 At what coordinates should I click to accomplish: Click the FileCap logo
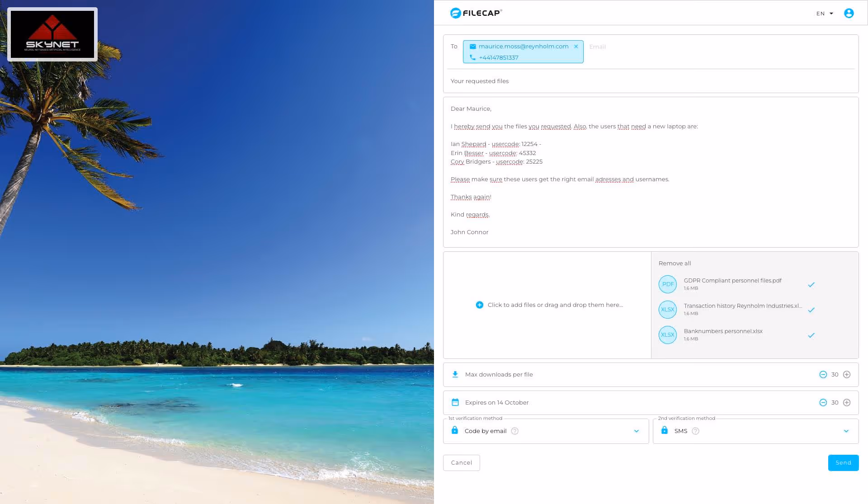476,13
